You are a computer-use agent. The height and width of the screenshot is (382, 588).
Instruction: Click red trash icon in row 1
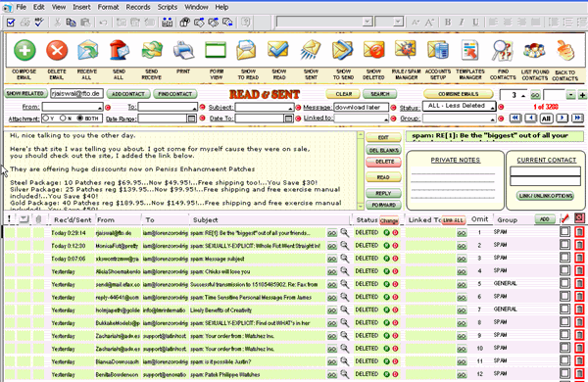tap(580, 232)
